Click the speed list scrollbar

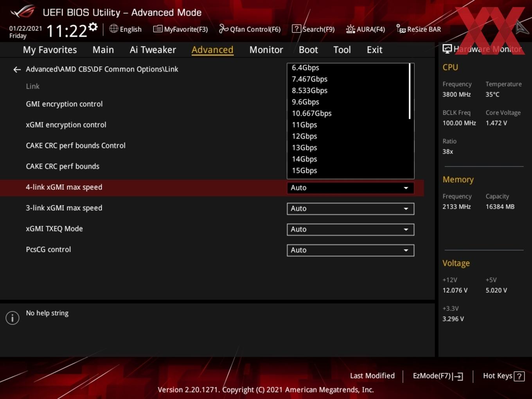410,91
